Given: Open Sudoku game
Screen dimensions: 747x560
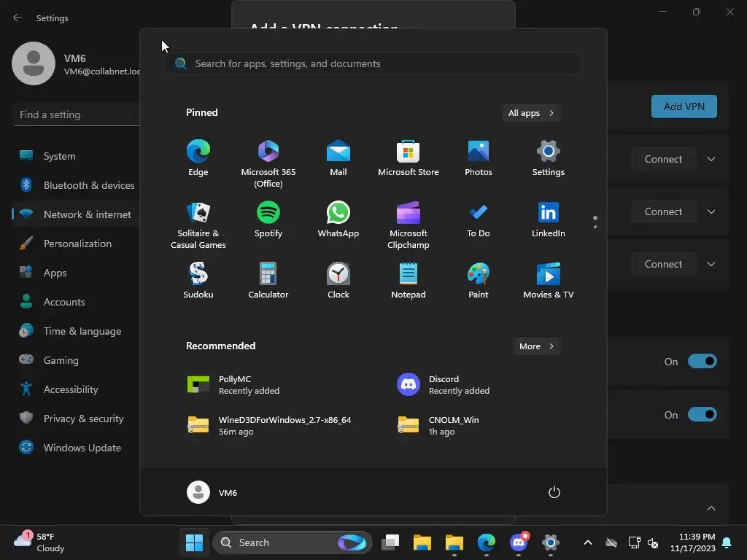Looking at the screenshot, I should click(198, 281).
